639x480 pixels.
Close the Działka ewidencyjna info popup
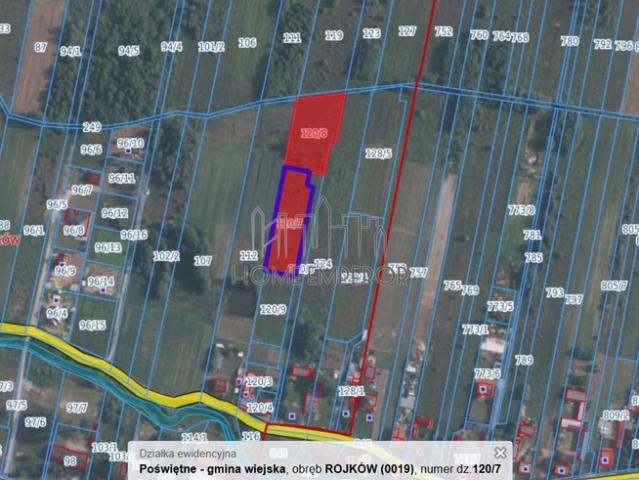click(500, 453)
